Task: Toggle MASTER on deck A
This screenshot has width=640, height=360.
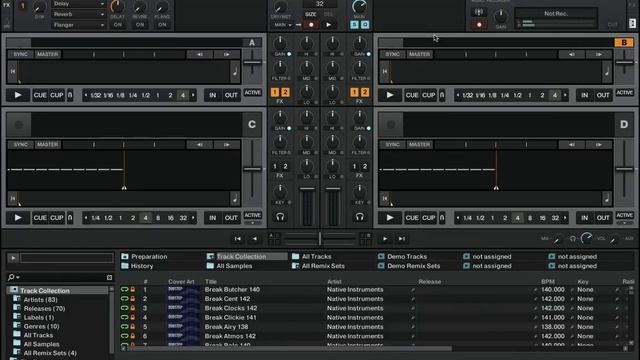Action: coord(47,54)
